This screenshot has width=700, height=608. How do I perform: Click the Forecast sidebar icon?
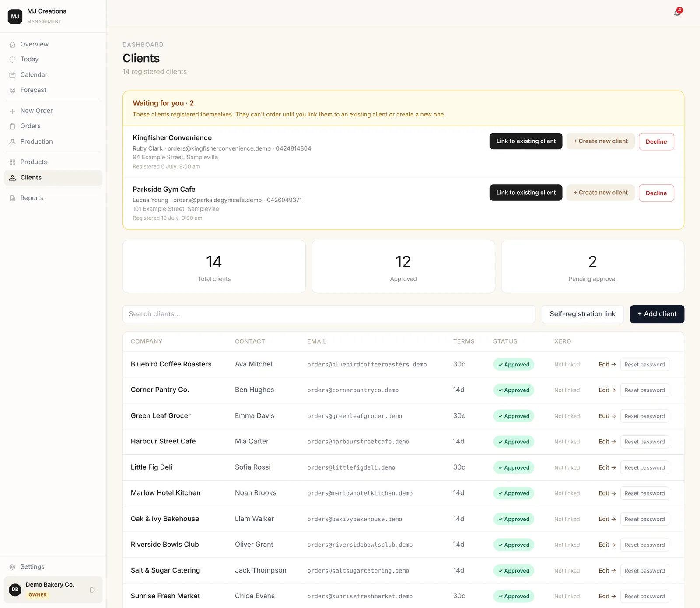point(12,90)
